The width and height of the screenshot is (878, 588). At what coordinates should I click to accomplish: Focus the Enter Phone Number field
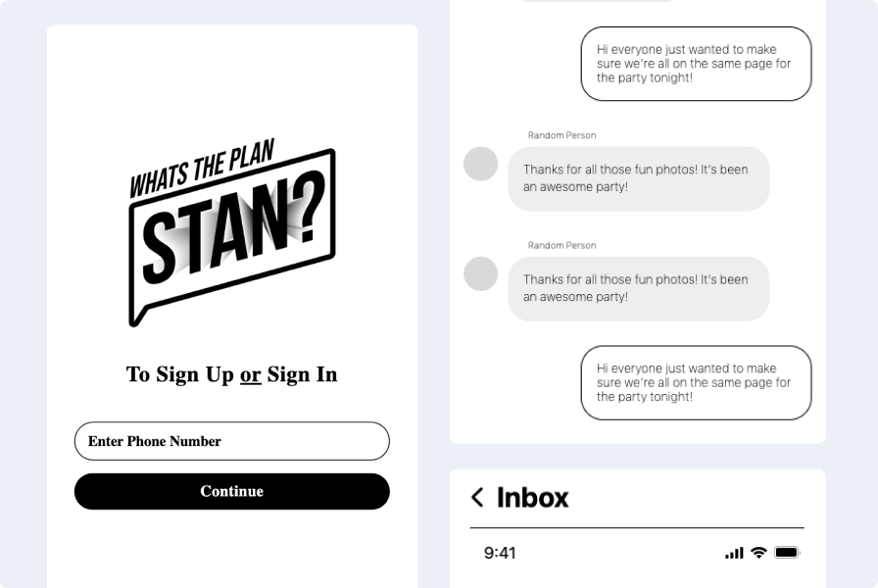[232, 441]
